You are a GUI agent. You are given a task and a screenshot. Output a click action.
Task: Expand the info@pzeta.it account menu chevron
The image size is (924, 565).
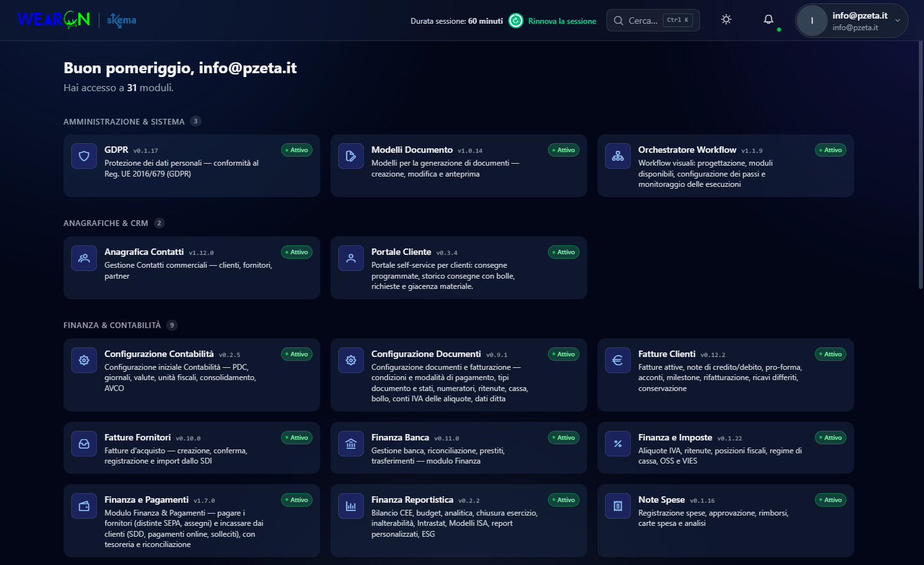click(898, 21)
